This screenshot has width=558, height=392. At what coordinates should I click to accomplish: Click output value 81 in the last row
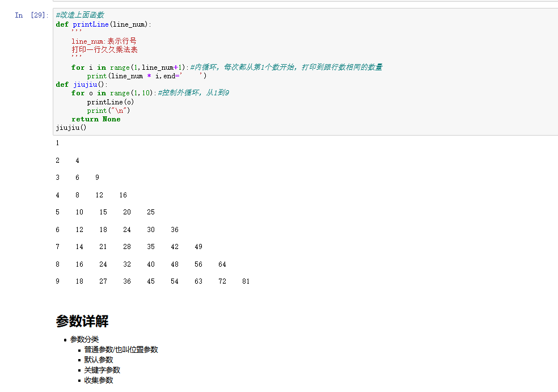coord(246,281)
